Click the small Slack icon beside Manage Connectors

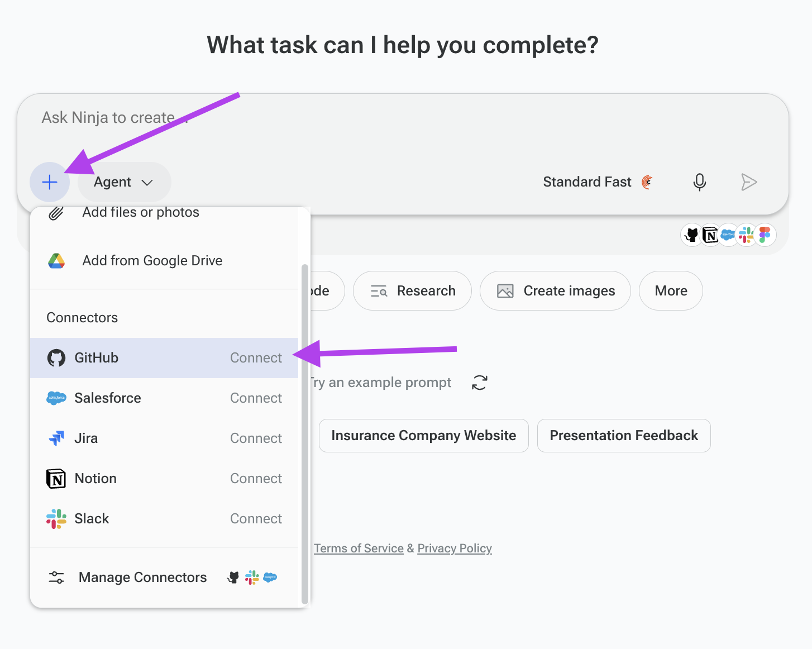point(252,578)
